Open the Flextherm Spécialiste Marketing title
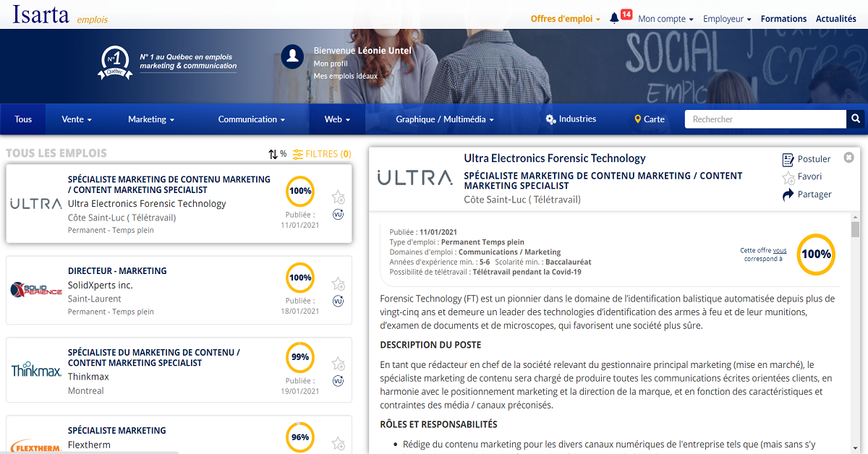 (117, 430)
